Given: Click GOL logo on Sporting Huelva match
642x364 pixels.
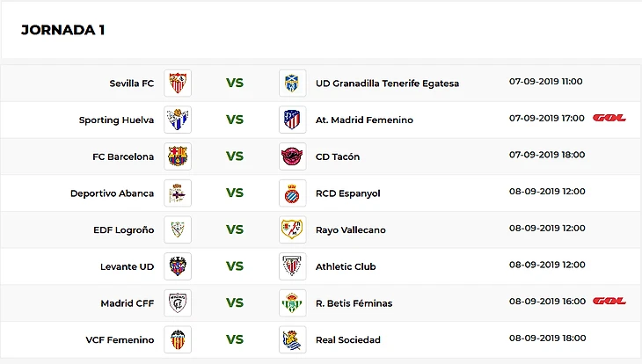Looking at the screenshot, I should click(609, 118).
